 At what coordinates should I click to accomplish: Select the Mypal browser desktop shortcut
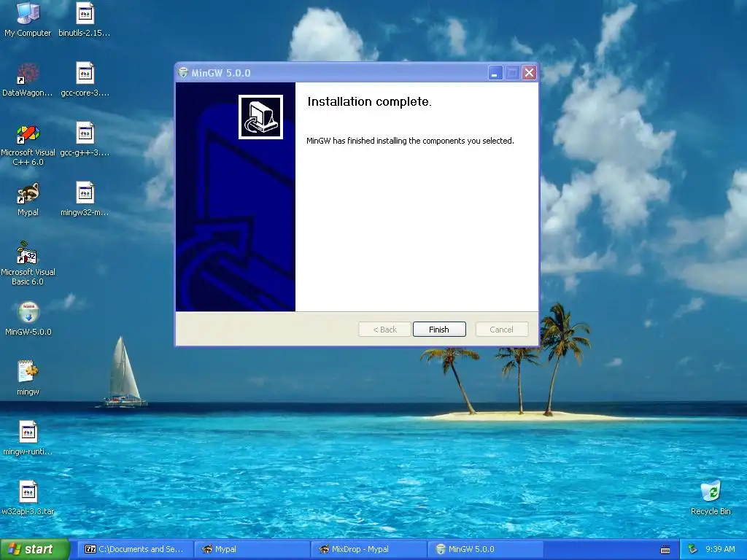click(28, 200)
